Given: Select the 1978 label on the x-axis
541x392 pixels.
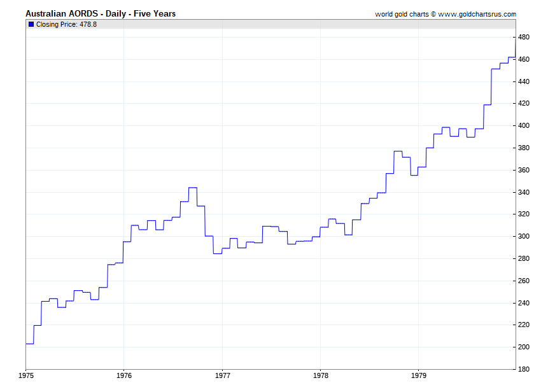Looking at the screenshot, I should coord(320,377).
